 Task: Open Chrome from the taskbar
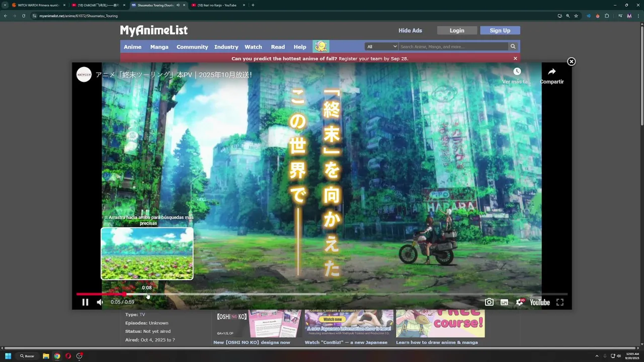57,356
